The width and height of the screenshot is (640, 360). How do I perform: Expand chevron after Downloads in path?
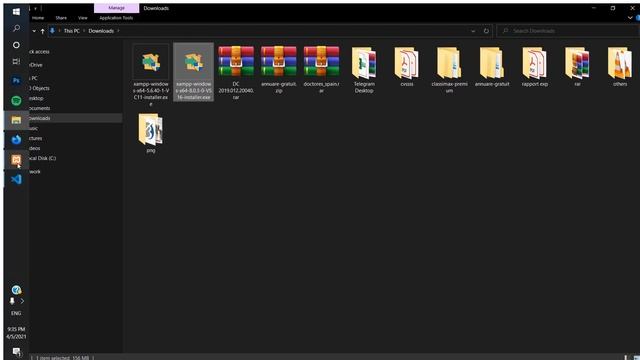(118, 31)
